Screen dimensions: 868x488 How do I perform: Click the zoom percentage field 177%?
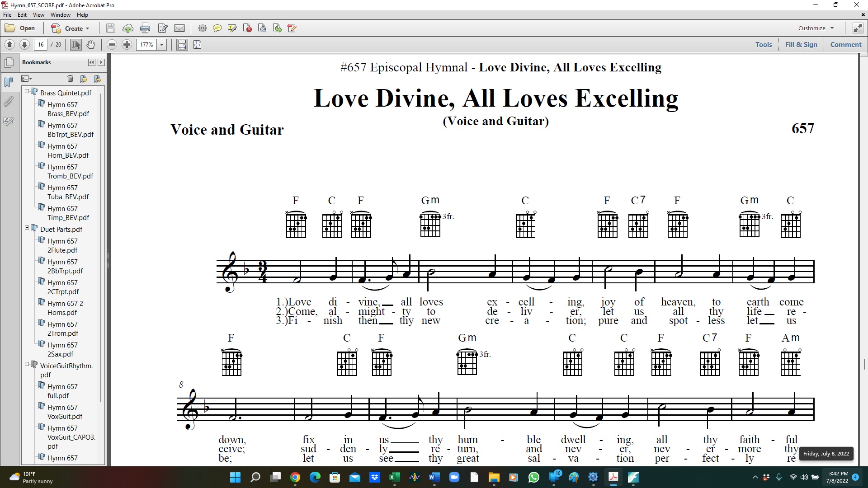click(146, 44)
